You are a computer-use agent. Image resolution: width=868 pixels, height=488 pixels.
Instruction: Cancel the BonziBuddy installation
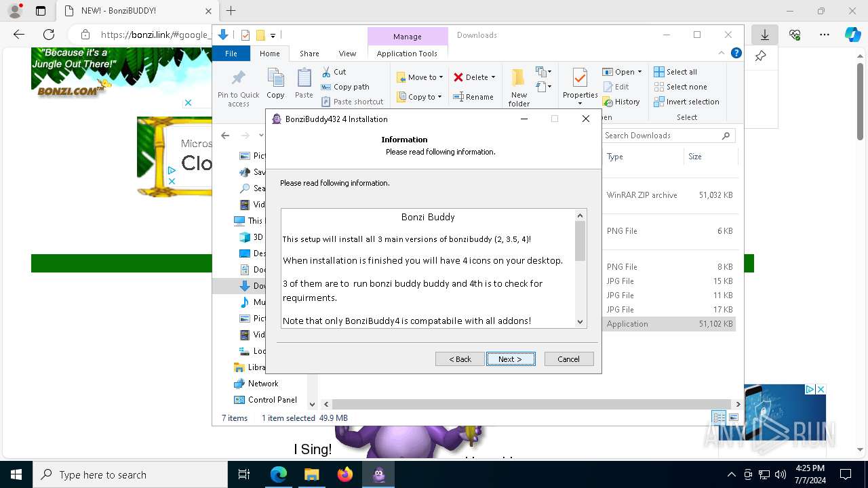coord(568,359)
